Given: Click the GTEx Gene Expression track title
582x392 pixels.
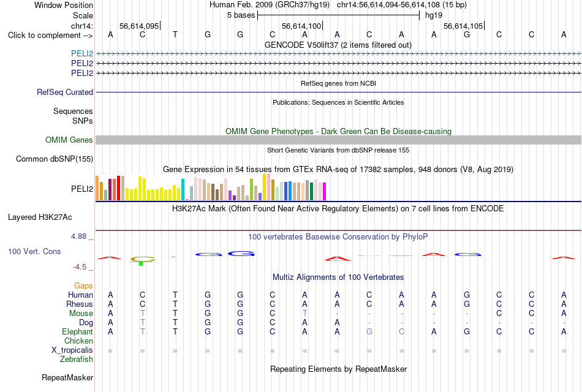Looking at the screenshot, I should click(x=338, y=169).
